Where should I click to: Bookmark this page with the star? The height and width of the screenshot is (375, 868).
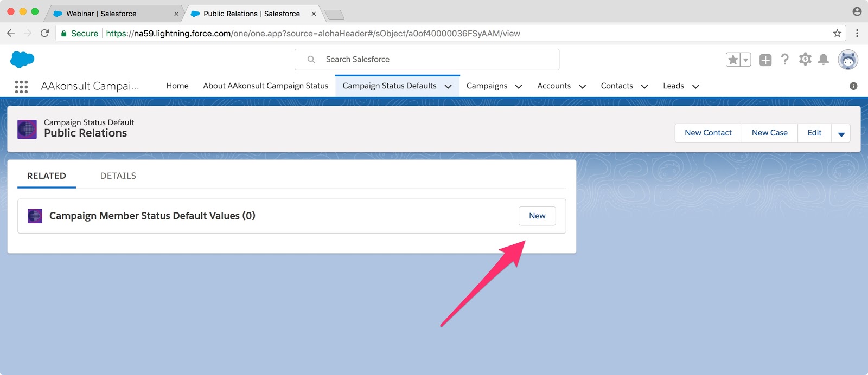(837, 33)
